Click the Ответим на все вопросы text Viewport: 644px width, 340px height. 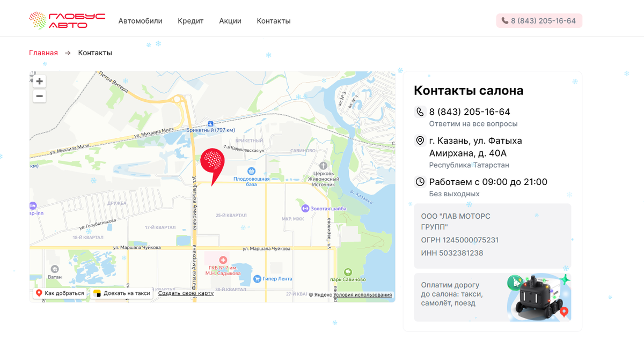(x=473, y=124)
